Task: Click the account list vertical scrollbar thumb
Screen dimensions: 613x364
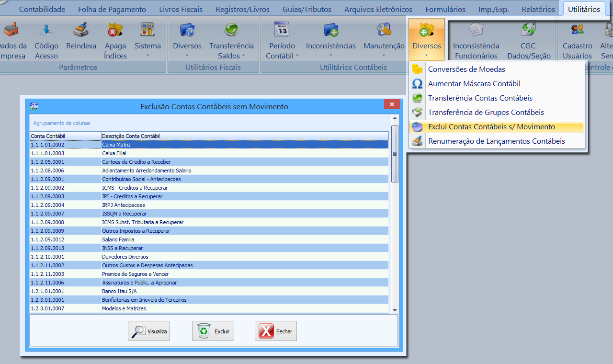Action: [395, 153]
